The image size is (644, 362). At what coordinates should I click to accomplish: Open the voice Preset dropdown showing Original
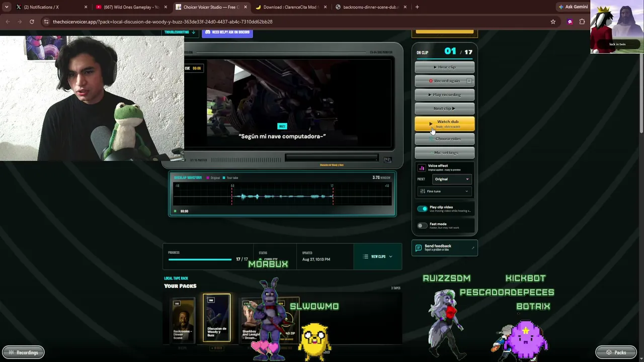452,179
